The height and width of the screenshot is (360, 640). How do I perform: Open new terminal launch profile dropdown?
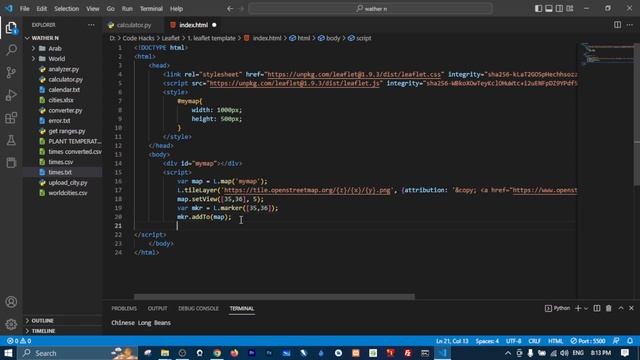point(586,309)
